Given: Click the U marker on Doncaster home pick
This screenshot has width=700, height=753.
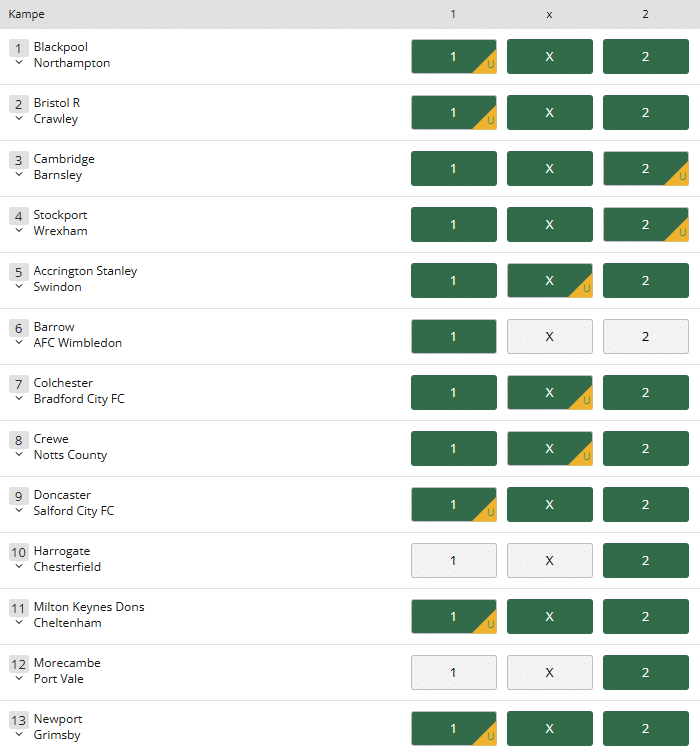Looking at the screenshot, I should pyautogui.click(x=488, y=511).
